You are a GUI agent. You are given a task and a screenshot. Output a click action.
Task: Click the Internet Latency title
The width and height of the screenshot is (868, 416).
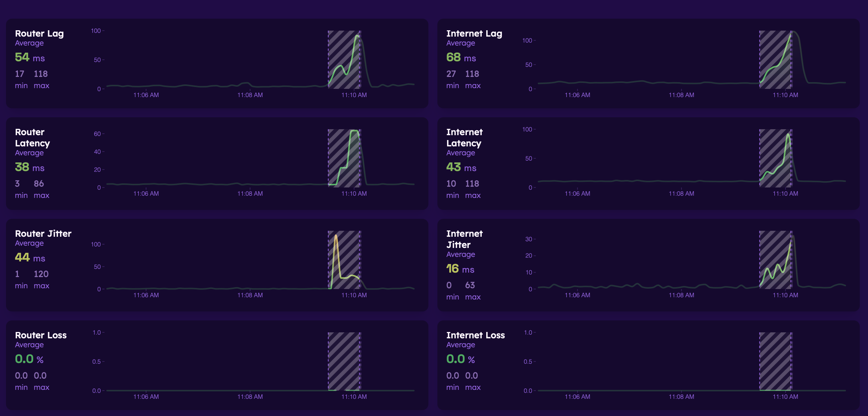464,138
